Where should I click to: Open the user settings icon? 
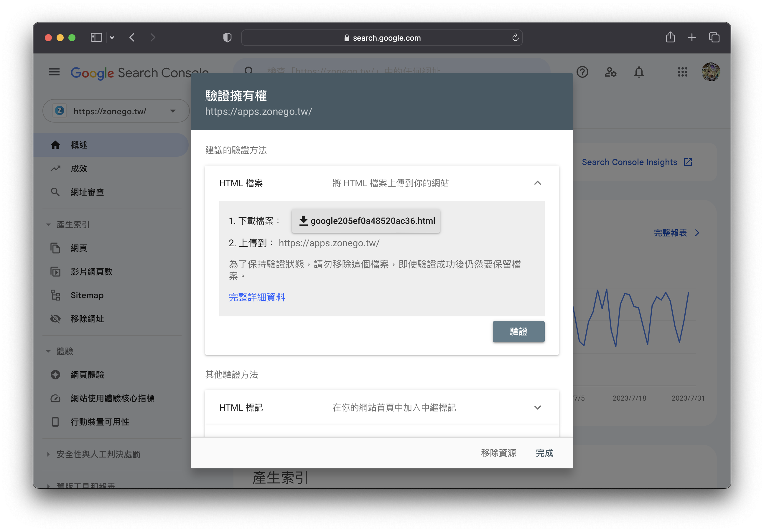[610, 72]
